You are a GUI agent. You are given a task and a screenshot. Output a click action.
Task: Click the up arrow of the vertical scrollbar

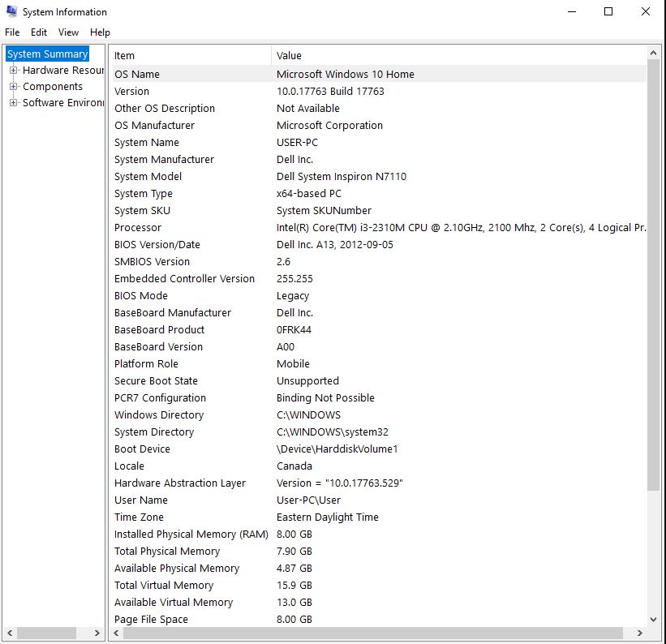(x=653, y=53)
